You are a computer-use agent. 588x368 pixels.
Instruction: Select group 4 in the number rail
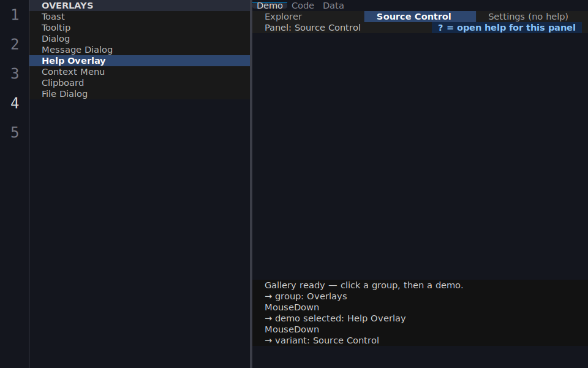[15, 103]
